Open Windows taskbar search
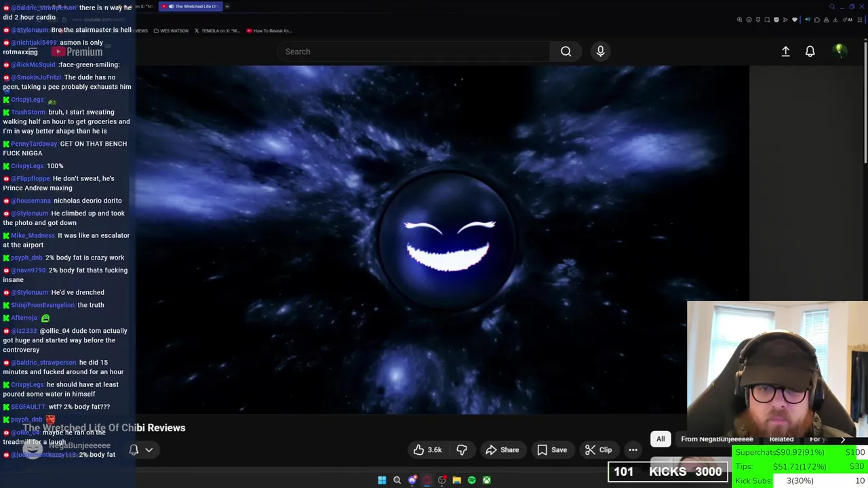868x488 pixels. pyautogui.click(x=397, y=480)
